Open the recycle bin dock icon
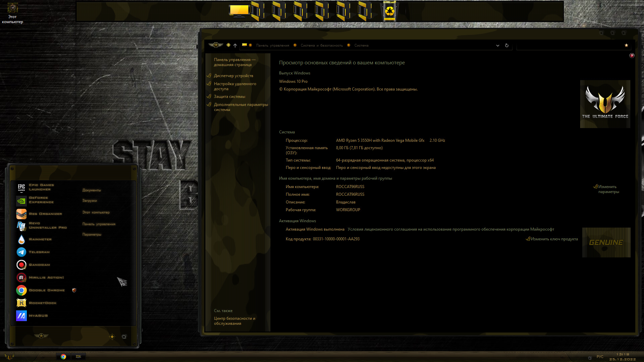The image size is (644, 362). coord(389,11)
